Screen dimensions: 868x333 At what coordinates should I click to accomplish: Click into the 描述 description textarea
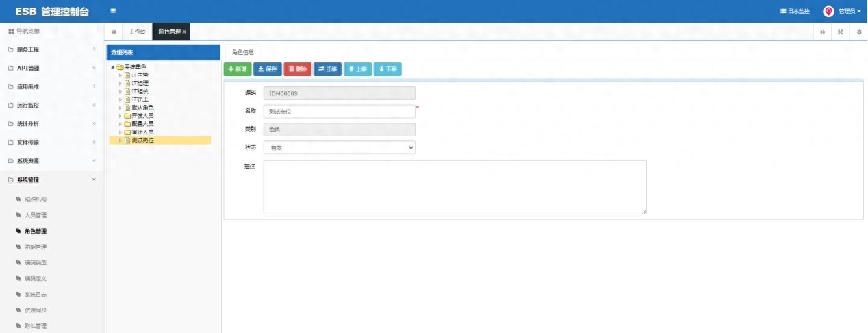(x=455, y=187)
